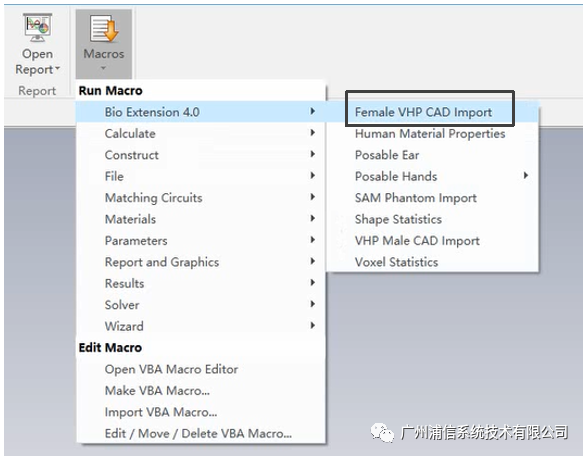587x459 pixels.
Task: Click the Open Report icon
Action: click(x=37, y=28)
